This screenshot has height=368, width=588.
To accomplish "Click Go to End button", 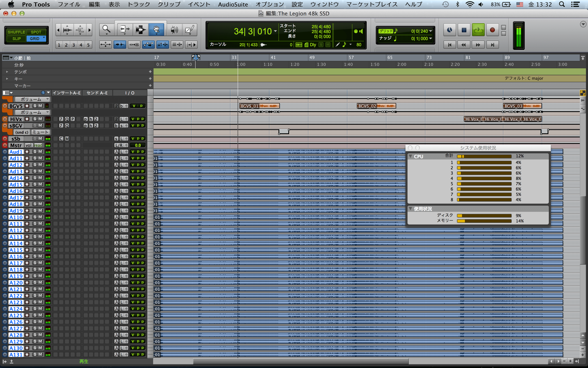I will click(492, 45).
